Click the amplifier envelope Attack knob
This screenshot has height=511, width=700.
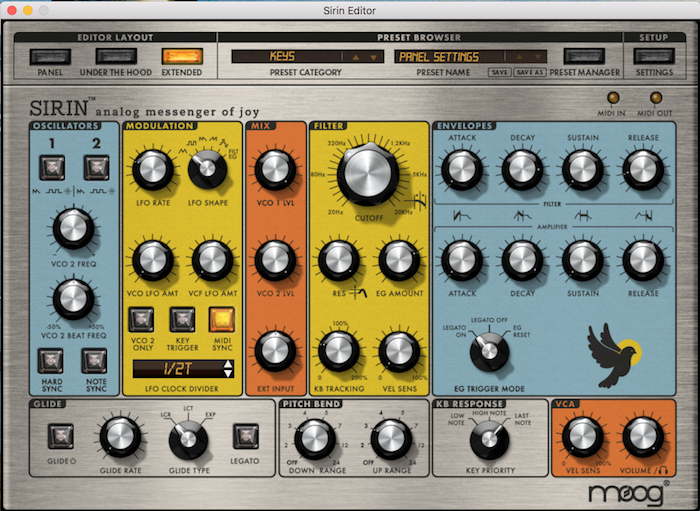[x=462, y=261]
